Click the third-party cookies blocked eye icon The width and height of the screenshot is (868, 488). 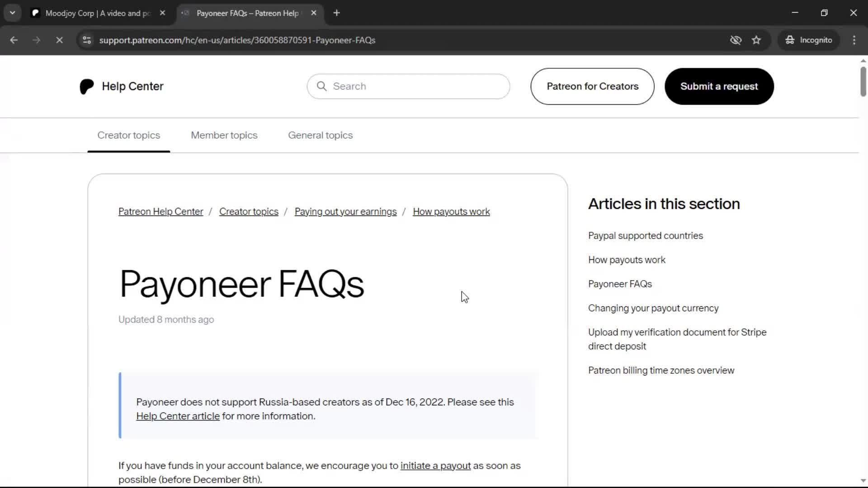tap(736, 40)
